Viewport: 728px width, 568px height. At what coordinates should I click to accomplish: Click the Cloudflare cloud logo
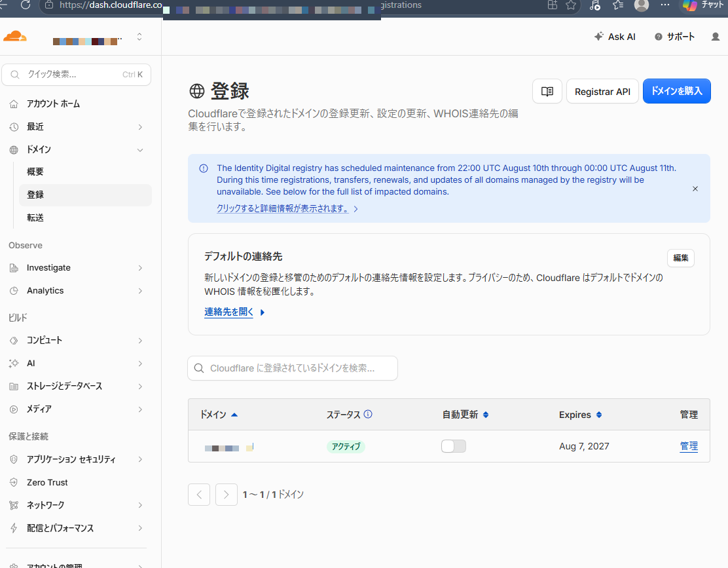[15, 36]
